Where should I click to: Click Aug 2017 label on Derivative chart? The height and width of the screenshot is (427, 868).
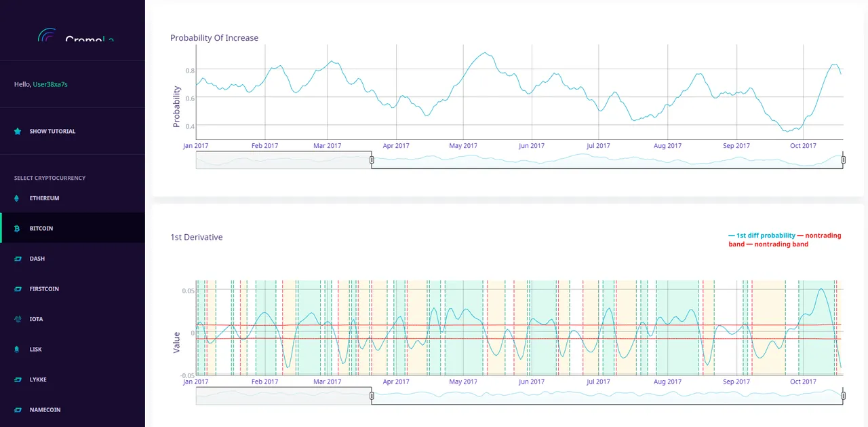[x=668, y=382]
